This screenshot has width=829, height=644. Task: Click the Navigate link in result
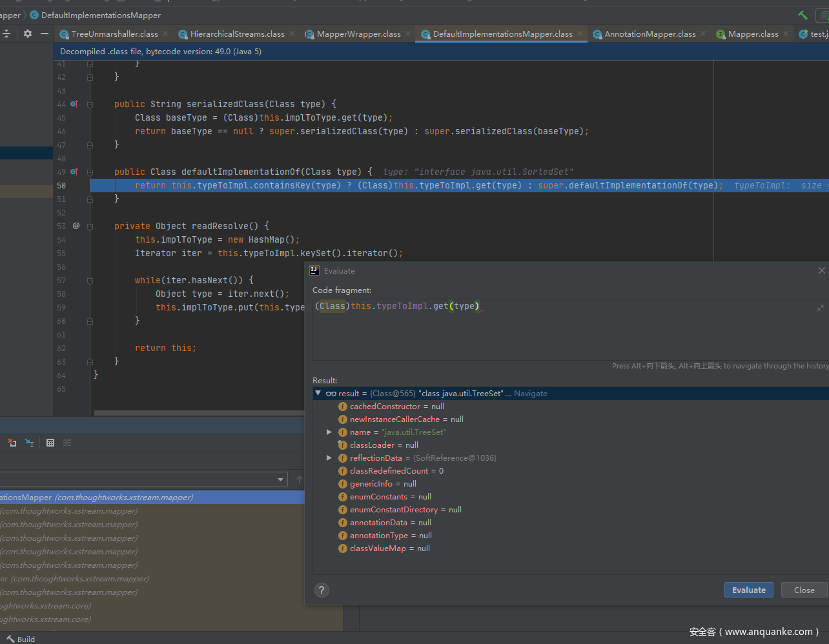pyautogui.click(x=530, y=394)
